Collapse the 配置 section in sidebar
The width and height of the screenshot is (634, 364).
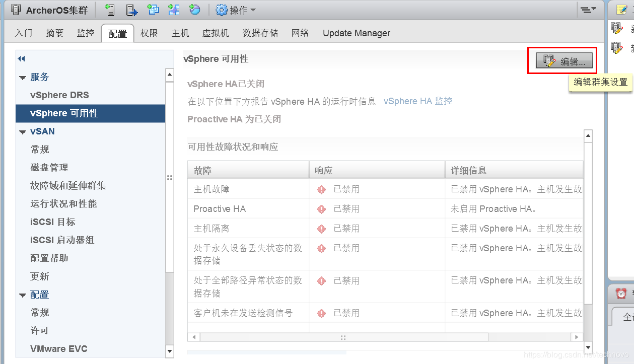coord(22,295)
